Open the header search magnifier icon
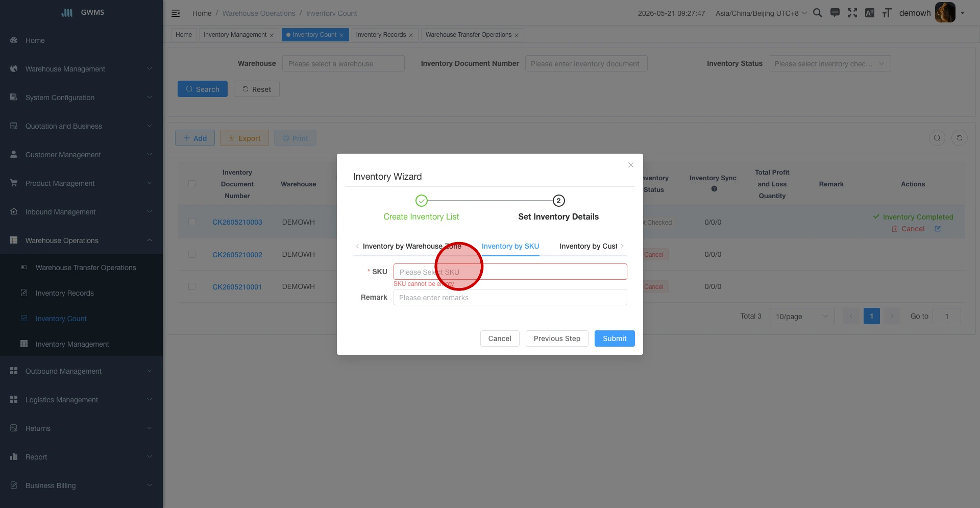 coord(817,13)
